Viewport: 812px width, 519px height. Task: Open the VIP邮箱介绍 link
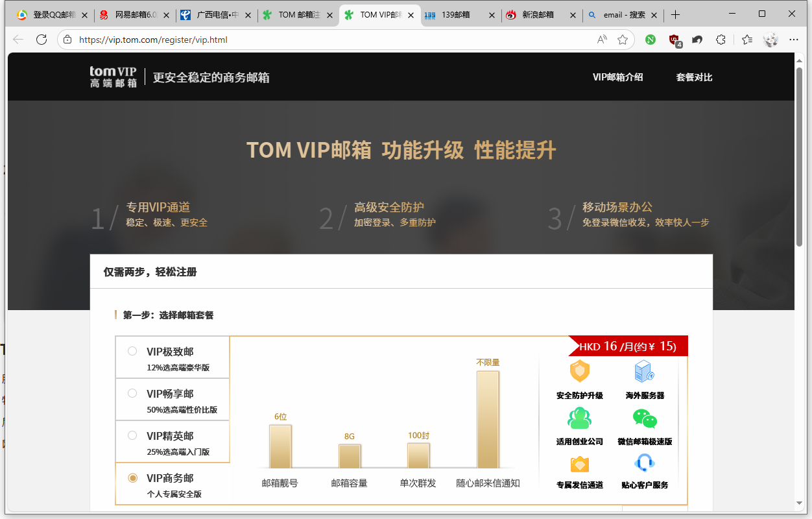click(617, 77)
